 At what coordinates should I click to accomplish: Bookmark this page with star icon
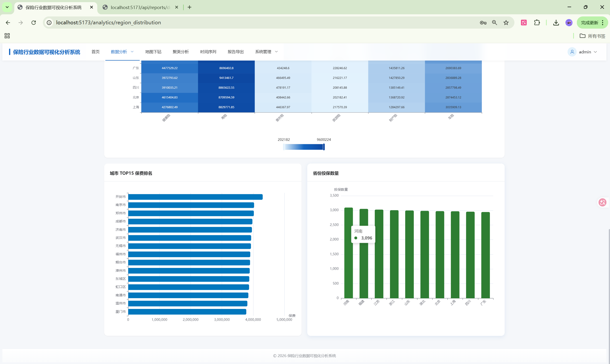pyautogui.click(x=506, y=23)
